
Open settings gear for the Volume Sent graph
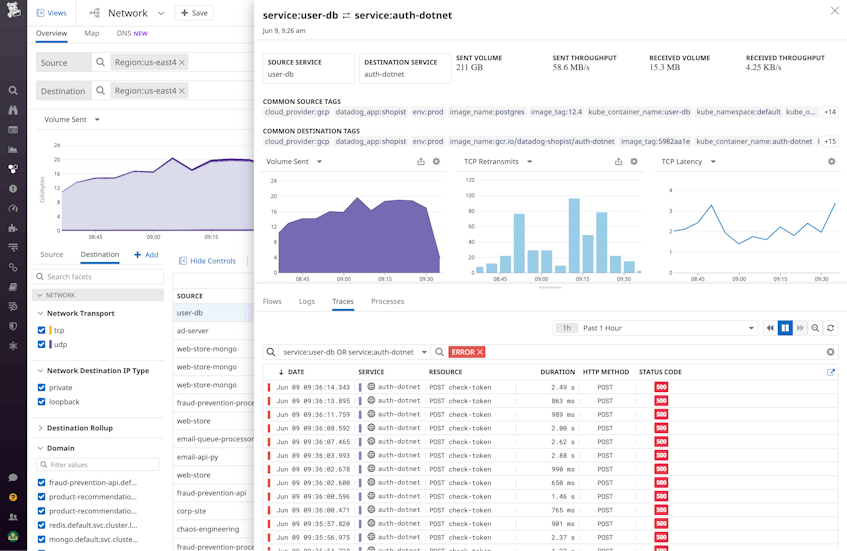click(x=436, y=162)
